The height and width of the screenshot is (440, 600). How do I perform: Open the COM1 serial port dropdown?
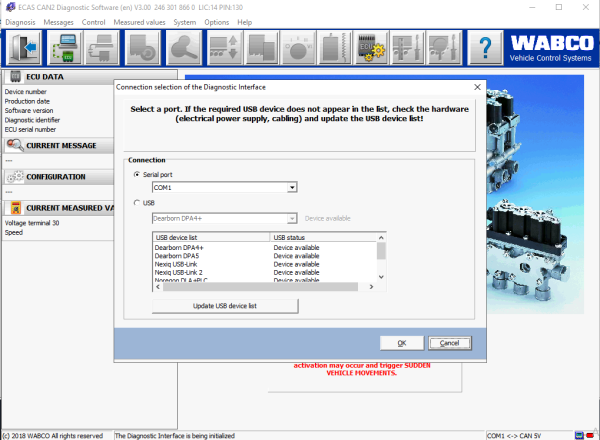(x=292, y=187)
